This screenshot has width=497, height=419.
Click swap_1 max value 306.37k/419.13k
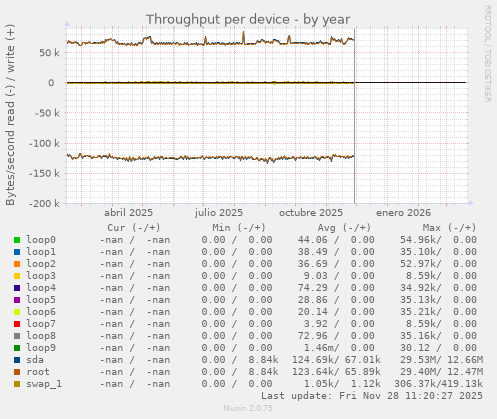tap(438, 384)
